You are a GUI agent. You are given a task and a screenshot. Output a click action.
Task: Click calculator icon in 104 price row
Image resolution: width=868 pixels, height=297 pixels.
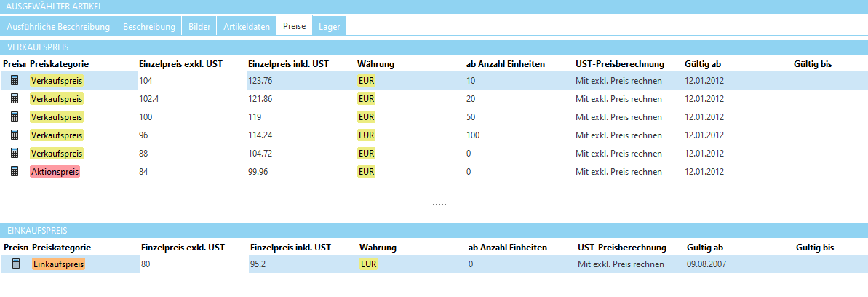[x=15, y=81]
